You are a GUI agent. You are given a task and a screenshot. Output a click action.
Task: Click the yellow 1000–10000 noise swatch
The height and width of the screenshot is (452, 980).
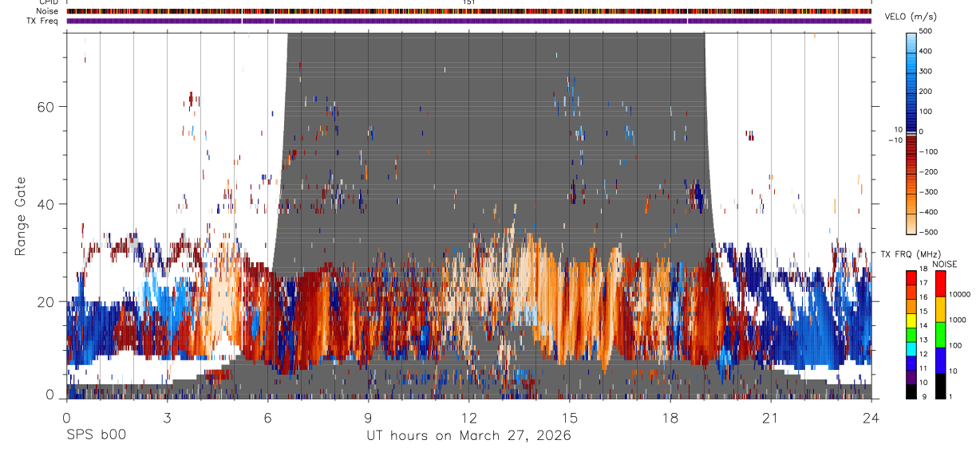point(940,309)
